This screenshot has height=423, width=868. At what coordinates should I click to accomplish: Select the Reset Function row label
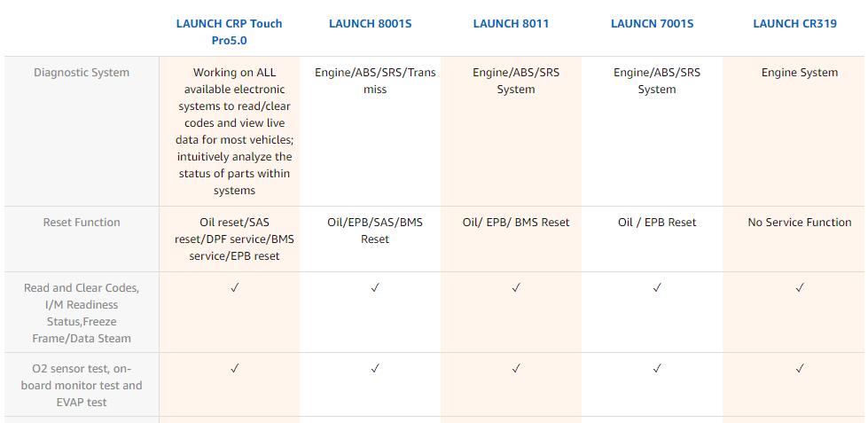[x=82, y=222]
